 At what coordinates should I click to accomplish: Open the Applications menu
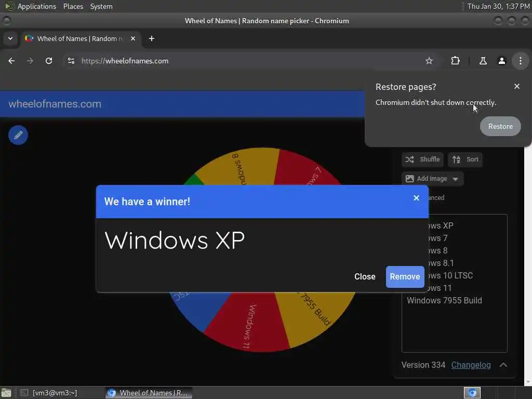coord(31,6)
